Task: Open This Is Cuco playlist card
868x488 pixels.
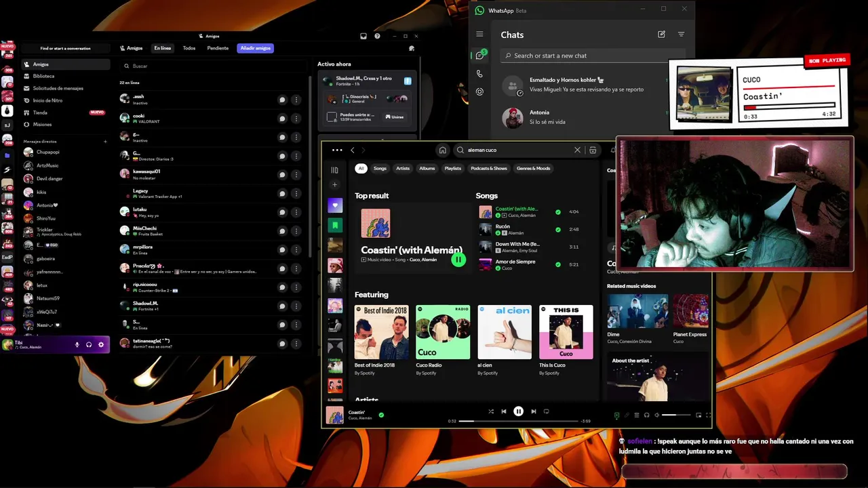Action: pyautogui.click(x=566, y=340)
